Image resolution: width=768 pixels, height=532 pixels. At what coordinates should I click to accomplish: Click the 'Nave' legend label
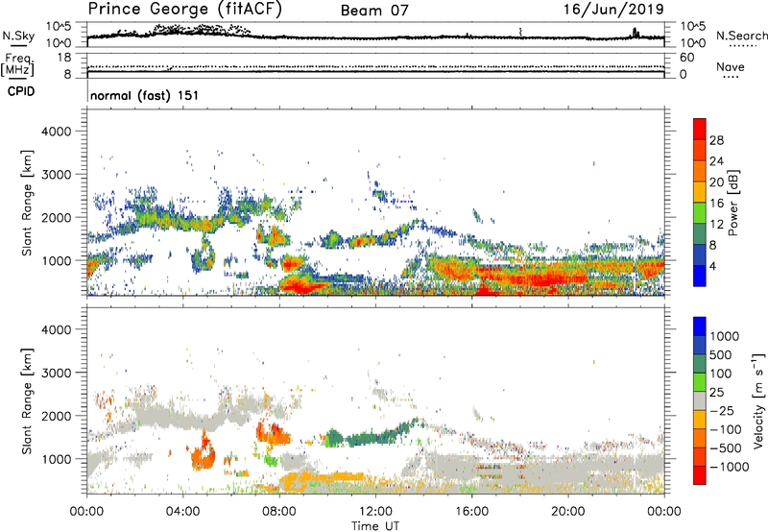[x=731, y=67]
